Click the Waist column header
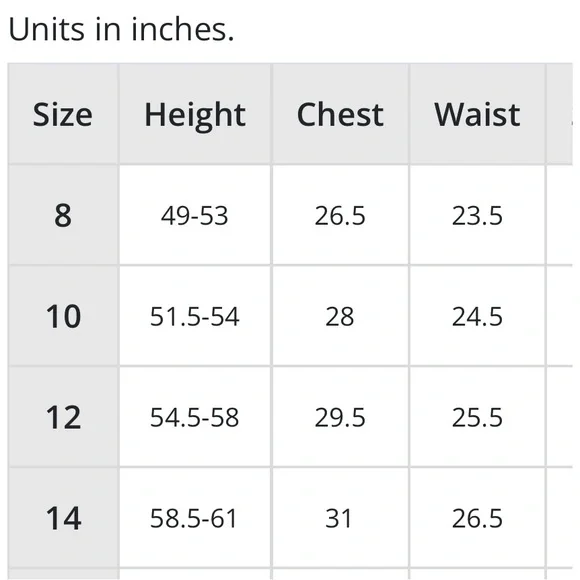The width and height of the screenshot is (580, 580). coord(477,115)
